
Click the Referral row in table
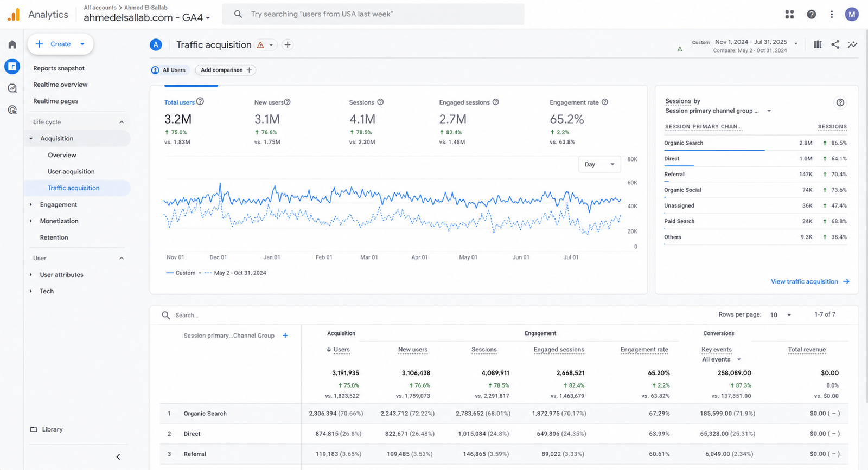click(503, 454)
